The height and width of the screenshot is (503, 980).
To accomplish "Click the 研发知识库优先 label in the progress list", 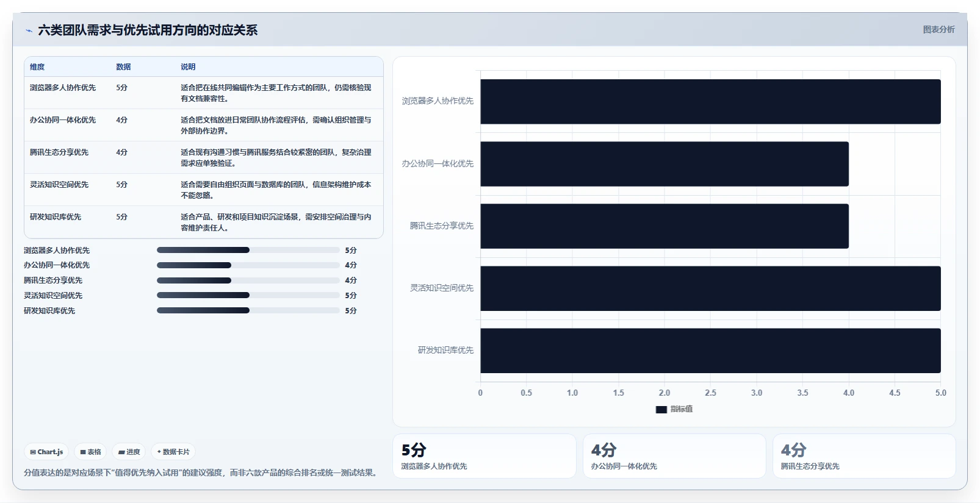I will [x=49, y=311].
